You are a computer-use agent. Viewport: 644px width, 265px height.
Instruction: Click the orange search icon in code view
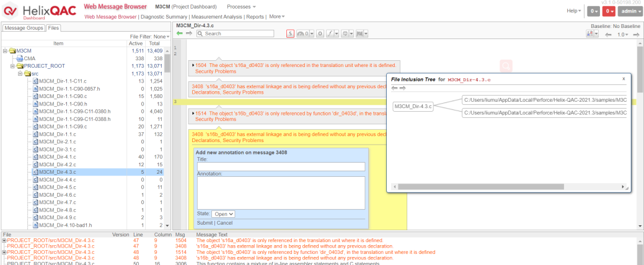(x=506, y=65)
